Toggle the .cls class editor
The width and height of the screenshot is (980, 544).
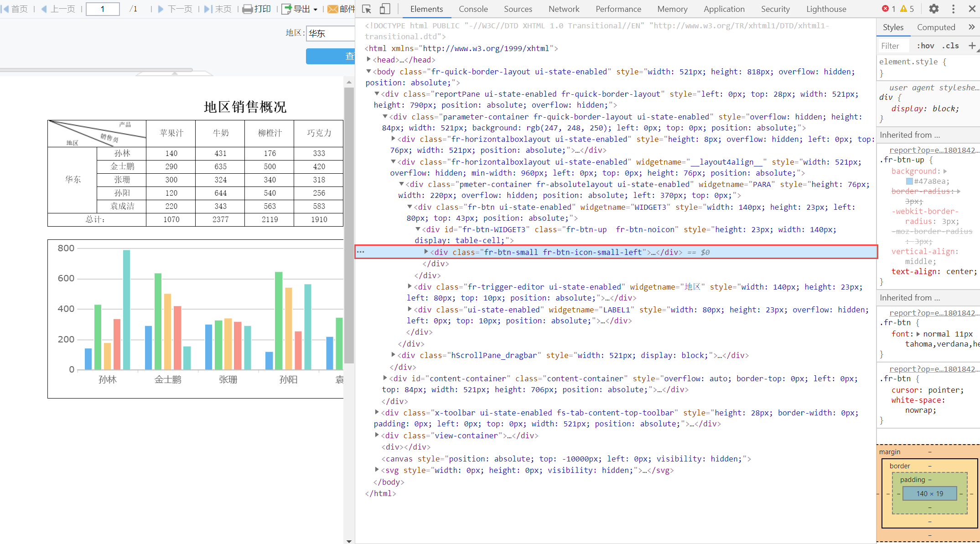(x=950, y=46)
